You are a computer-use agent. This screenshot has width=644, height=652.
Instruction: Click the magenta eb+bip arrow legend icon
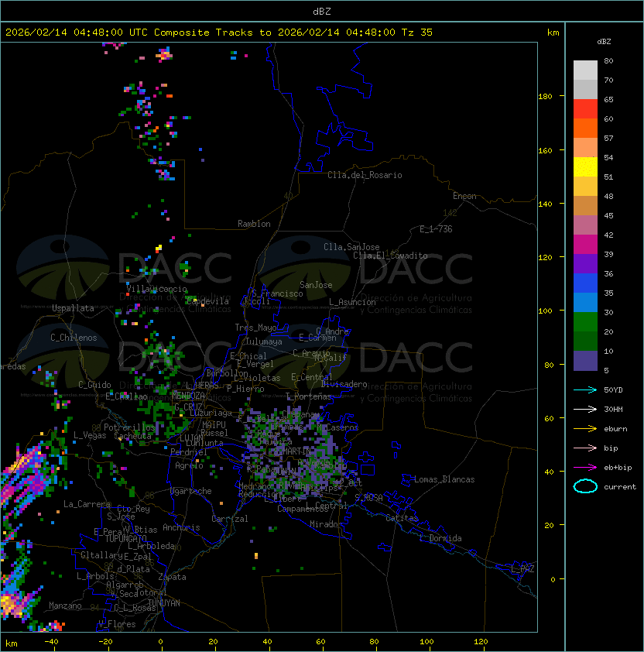pyautogui.click(x=585, y=468)
